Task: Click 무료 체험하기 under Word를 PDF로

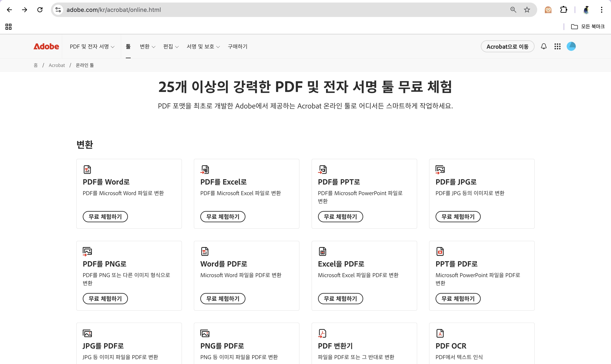Action: pos(223,299)
